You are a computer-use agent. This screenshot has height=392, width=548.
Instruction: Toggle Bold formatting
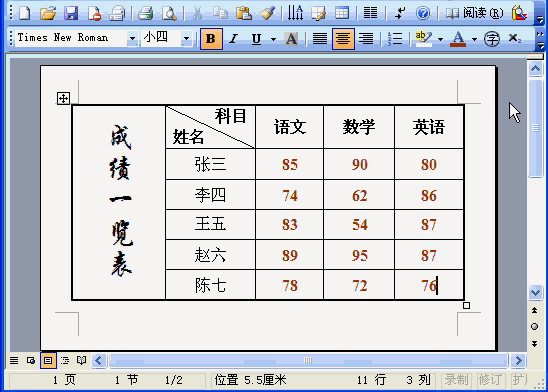point(211,39)
